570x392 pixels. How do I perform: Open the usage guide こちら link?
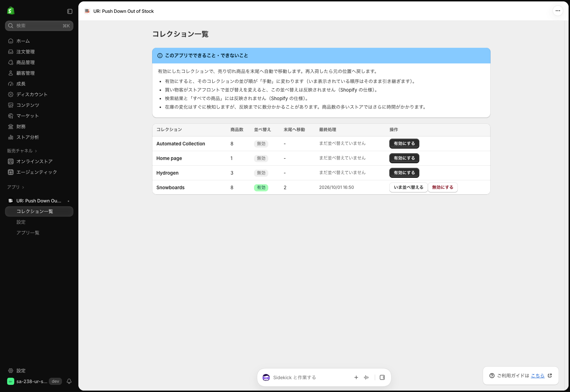coord(538,376)
